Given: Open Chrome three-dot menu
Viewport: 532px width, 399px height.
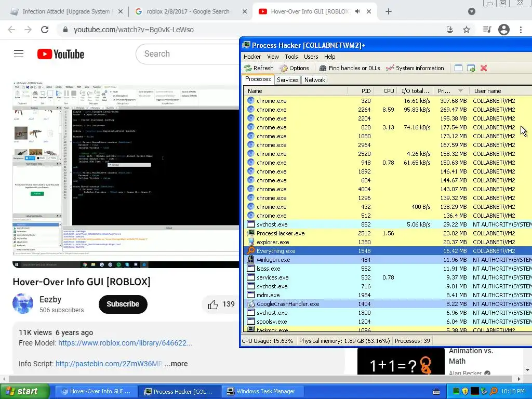Looking at the screenshot, I should click(521, 30).
